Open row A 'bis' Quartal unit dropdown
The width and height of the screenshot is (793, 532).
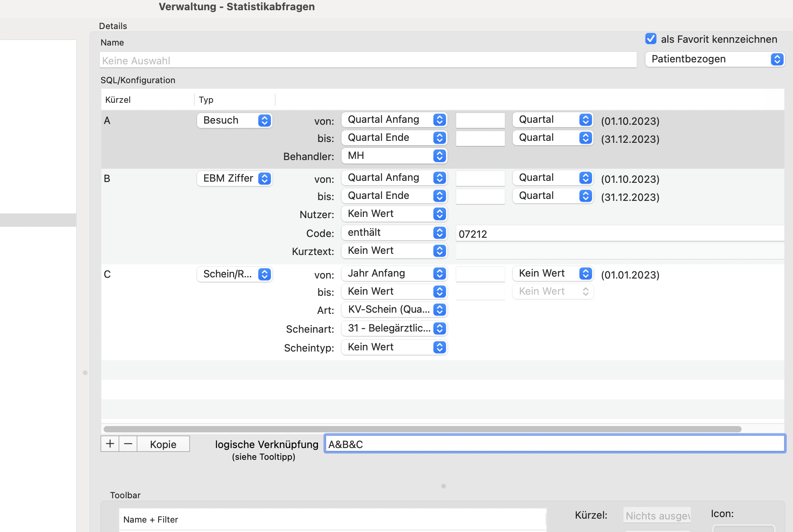[552, 138]
